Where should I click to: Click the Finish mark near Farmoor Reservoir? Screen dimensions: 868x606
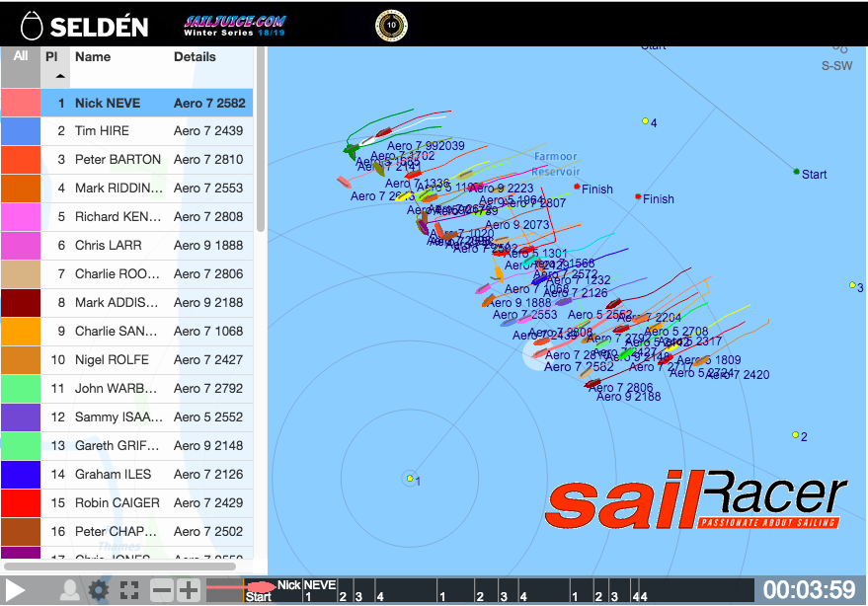(x=577, y=187)
